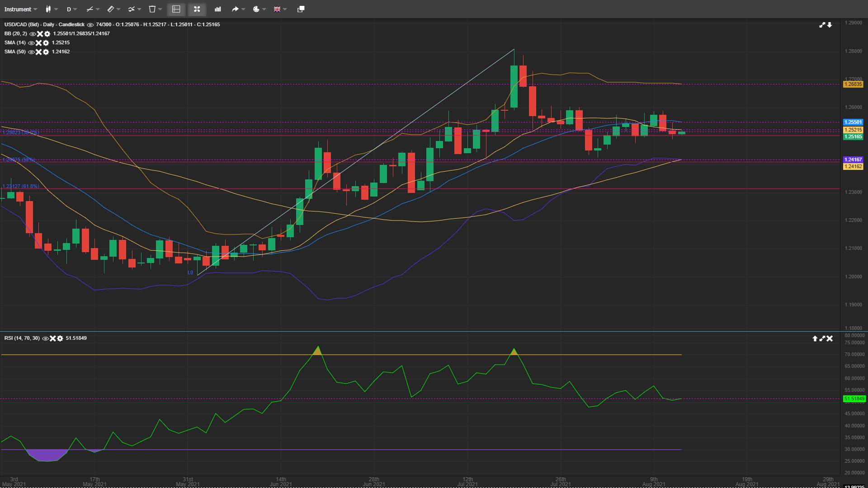Image resolution: width=868 pixels, height=488 pixels.
Task: Click the 14th Jun 2021 date label
Action: tap(281, 482)
